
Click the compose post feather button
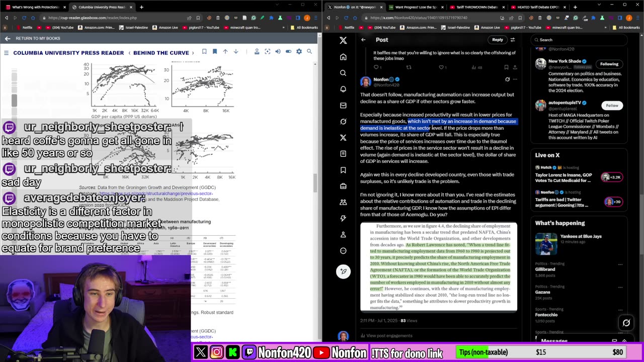[x=343, y=271]
